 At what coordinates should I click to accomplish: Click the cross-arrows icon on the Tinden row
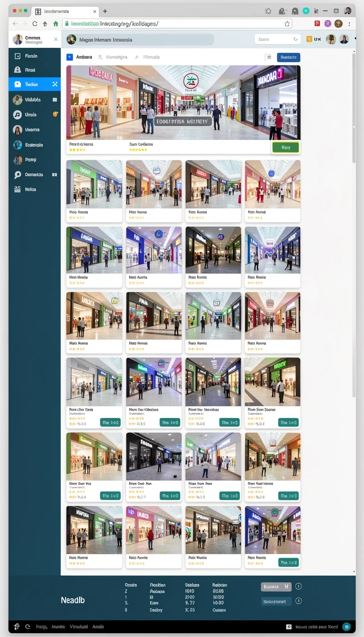pyautogui.click(x=55, y=84)
